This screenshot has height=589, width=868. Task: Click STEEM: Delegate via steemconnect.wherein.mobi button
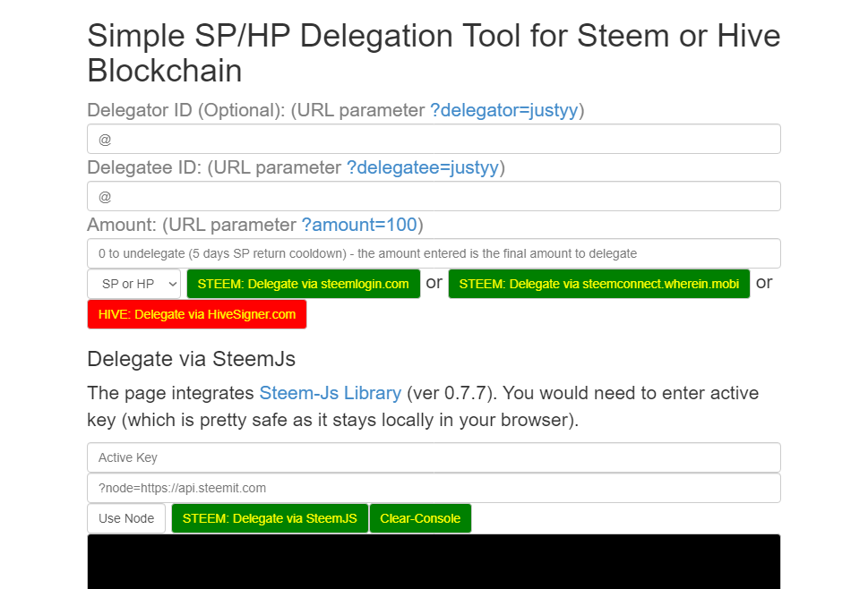(599, 284)
